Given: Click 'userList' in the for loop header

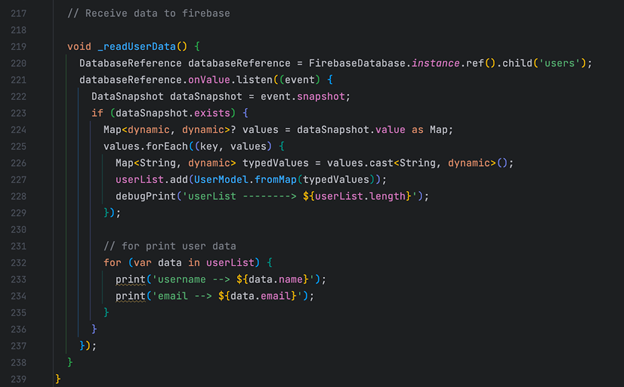Looking at the screenshot, I should 230,263.
